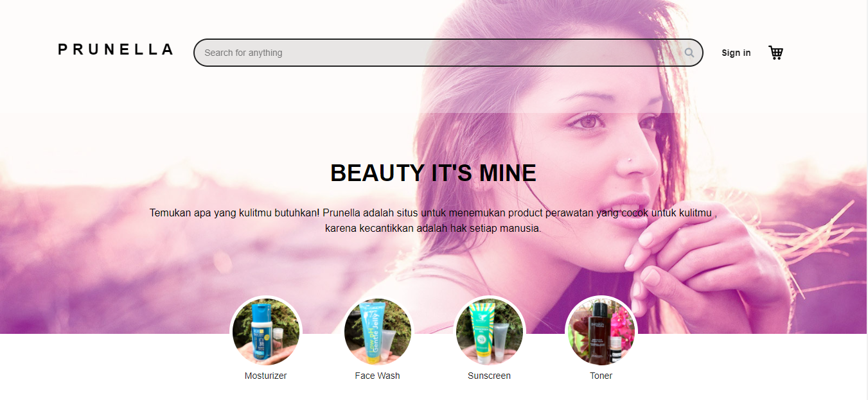
Task: Select the Sunscreen circular thumbnail
Action: (490, 331)
